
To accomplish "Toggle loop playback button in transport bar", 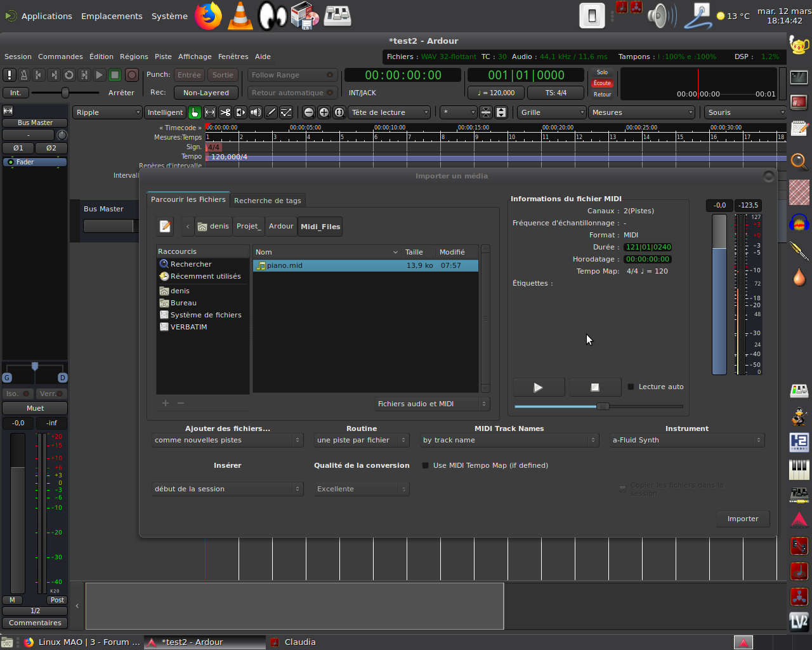I will click(69, 75).
